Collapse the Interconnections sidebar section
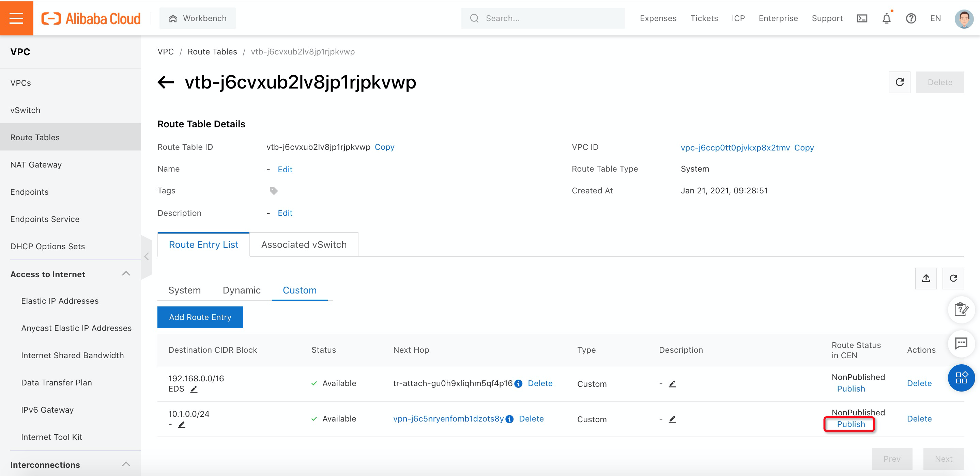The image size is (980, 476). click(x=126, y=464)
